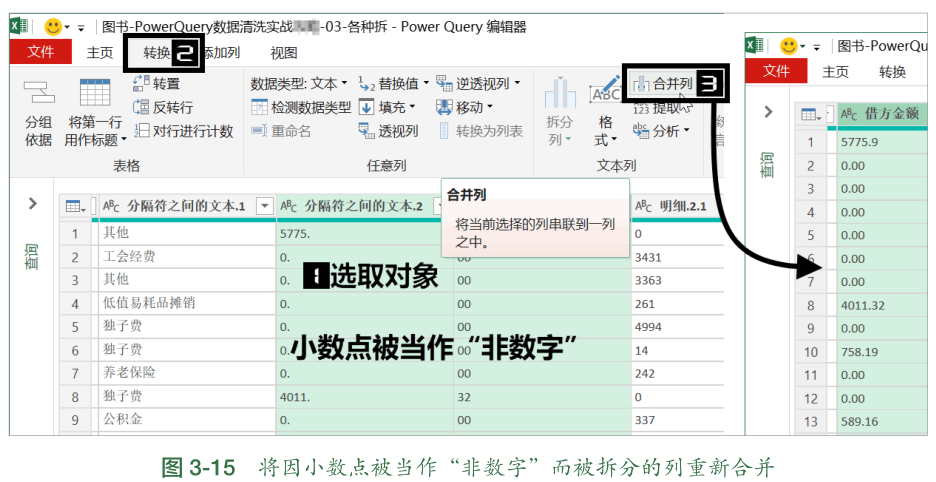
Task: Switch to the 主页 ribbon tab
Action: [100, 53]
